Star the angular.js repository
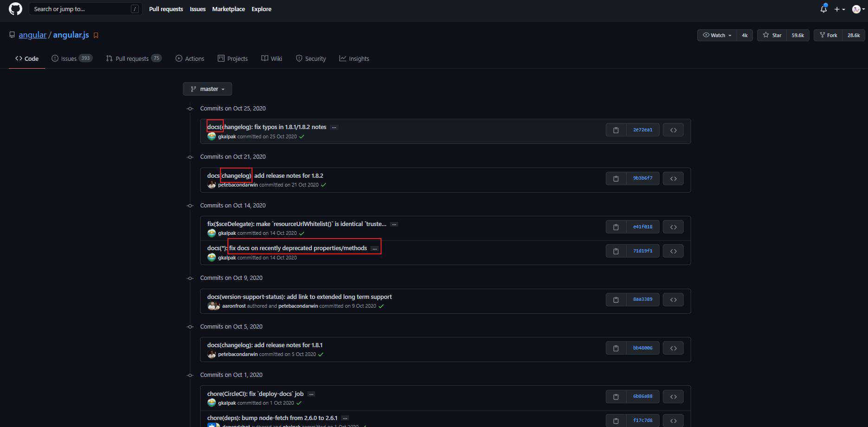868x427 pixels. (772, 35)
